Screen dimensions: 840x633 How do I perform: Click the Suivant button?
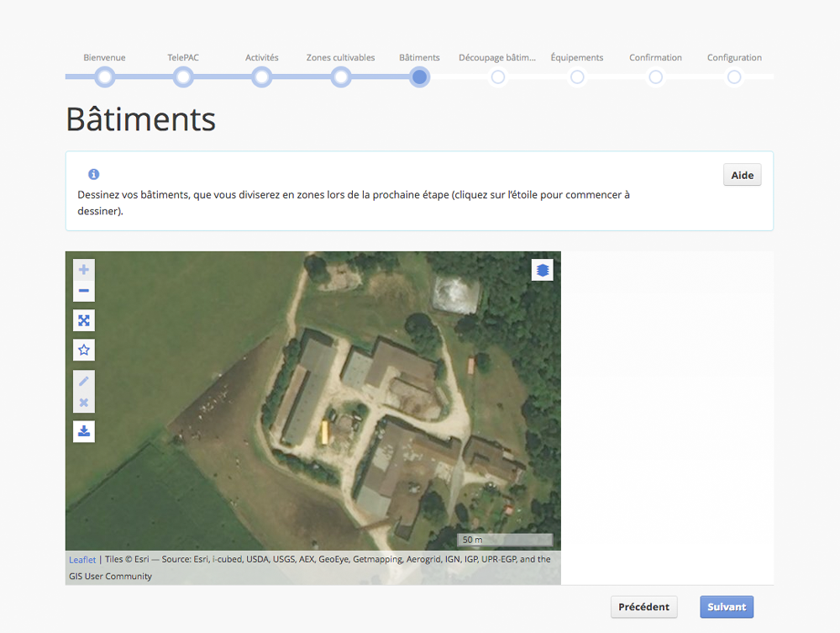[727, 607]
